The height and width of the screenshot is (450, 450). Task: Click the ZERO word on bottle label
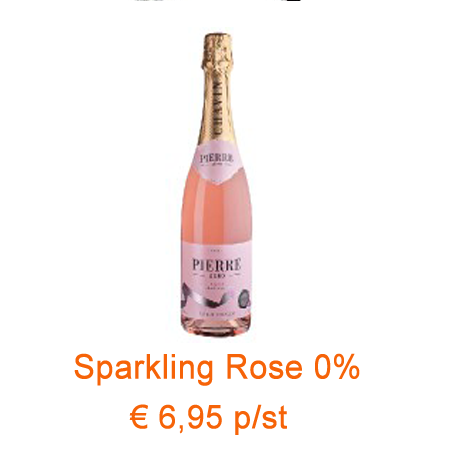pyautogui.click(x=217, y=276)
